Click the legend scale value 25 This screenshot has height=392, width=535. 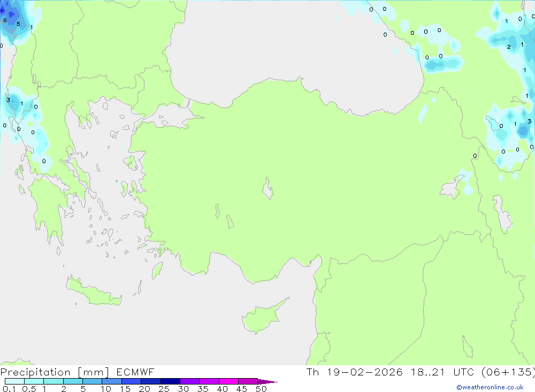click(164, 389)
